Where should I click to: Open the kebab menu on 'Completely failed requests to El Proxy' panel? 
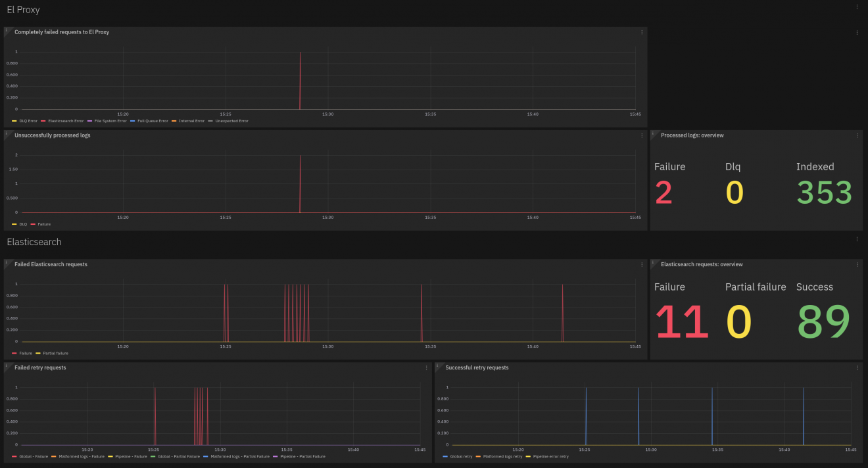pos(642,32)
